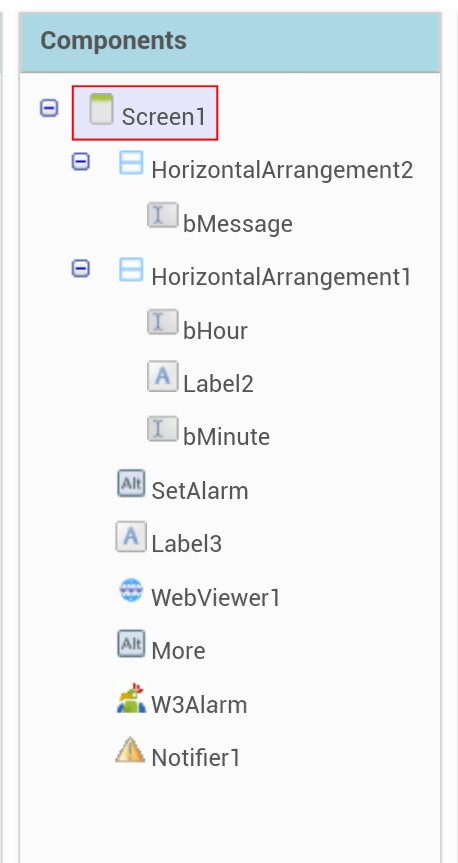Click the WebViewer1 globe icon
Screen dimensions: 458x863
(131, 591)
